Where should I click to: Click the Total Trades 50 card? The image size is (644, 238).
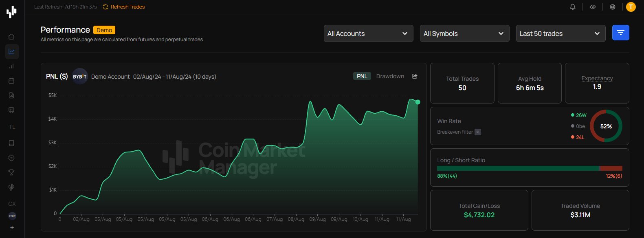pos(462,83)
